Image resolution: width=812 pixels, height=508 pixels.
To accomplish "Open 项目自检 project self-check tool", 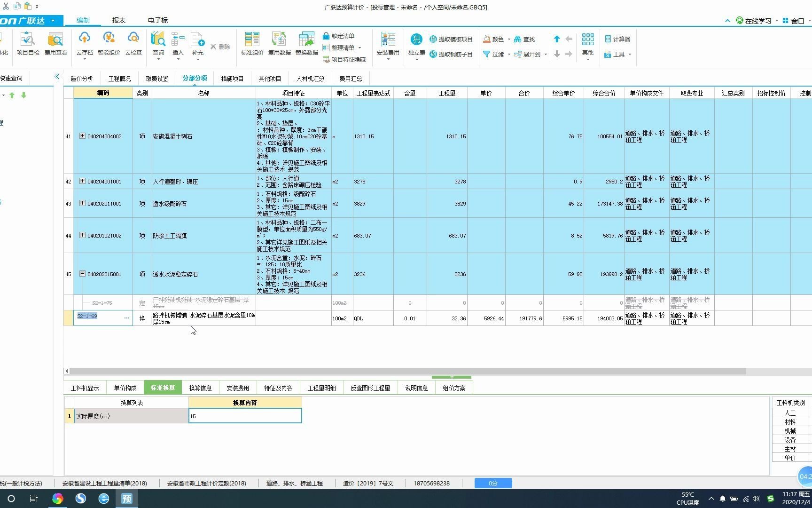I will 28,44.
